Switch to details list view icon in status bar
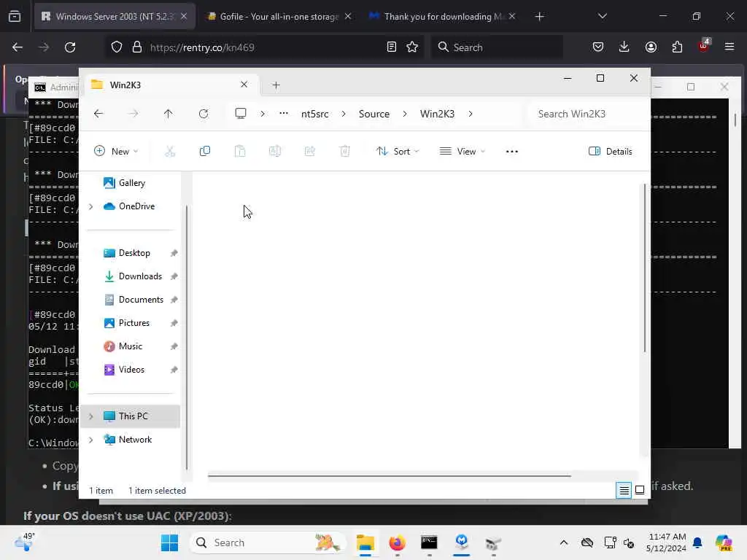The width and height of the screenshot is (747, 560). (x=624, y=490)
